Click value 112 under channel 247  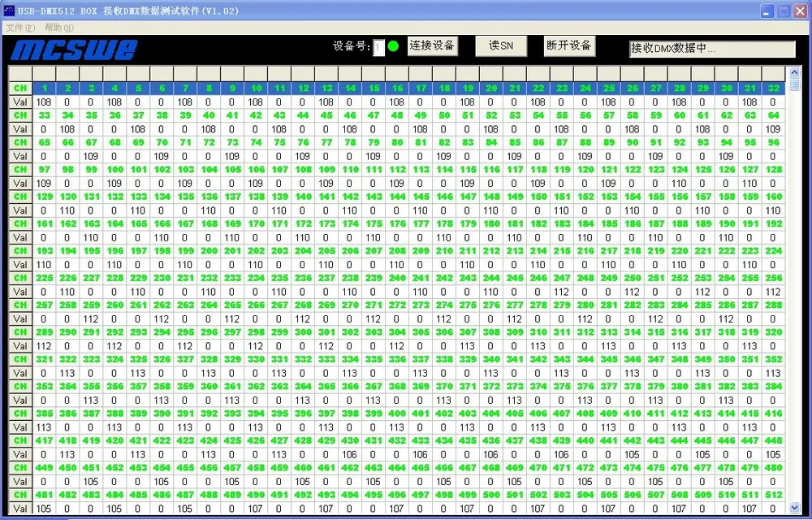pos(562,292)
